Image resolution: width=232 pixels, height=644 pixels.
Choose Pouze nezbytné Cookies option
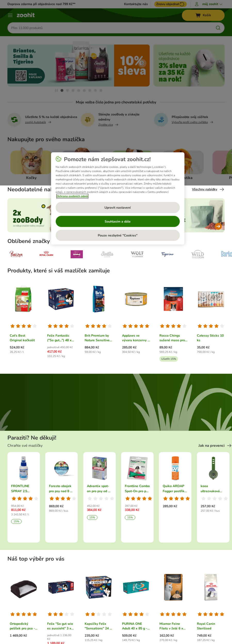click(118, 235)
